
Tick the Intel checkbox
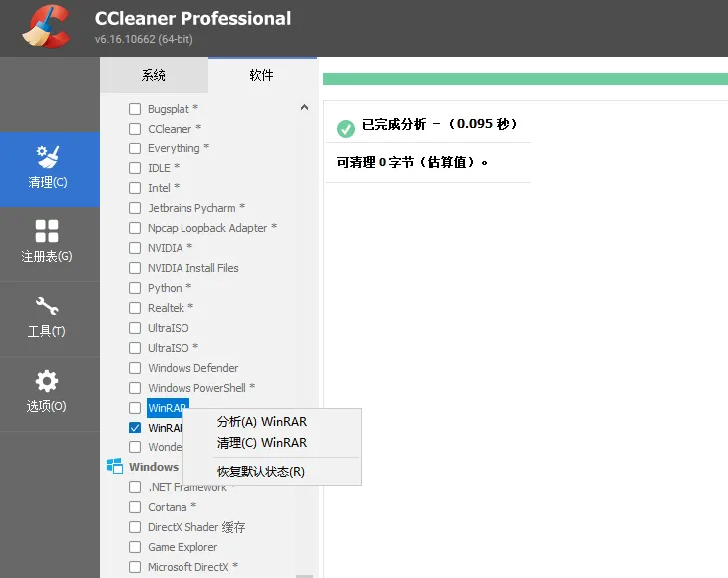pyautogui.click(x=135, y=188)
